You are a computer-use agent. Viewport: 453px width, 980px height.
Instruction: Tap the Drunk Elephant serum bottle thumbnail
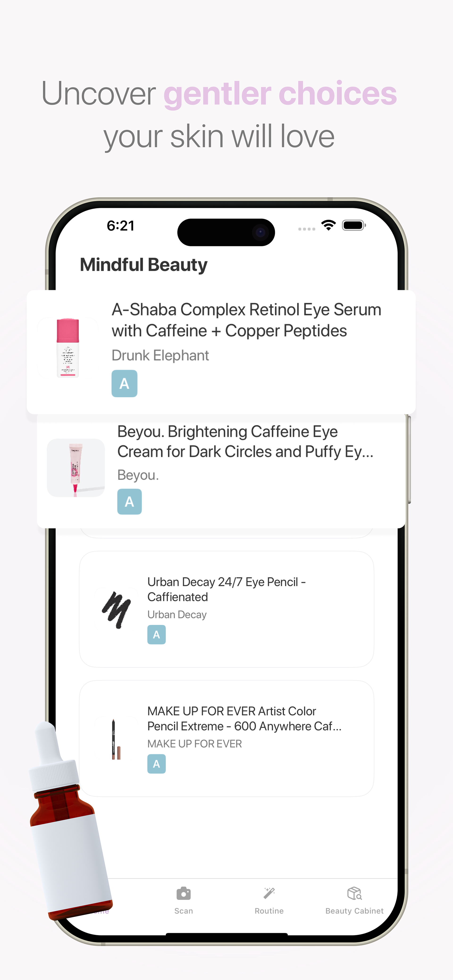pos(68,348)
